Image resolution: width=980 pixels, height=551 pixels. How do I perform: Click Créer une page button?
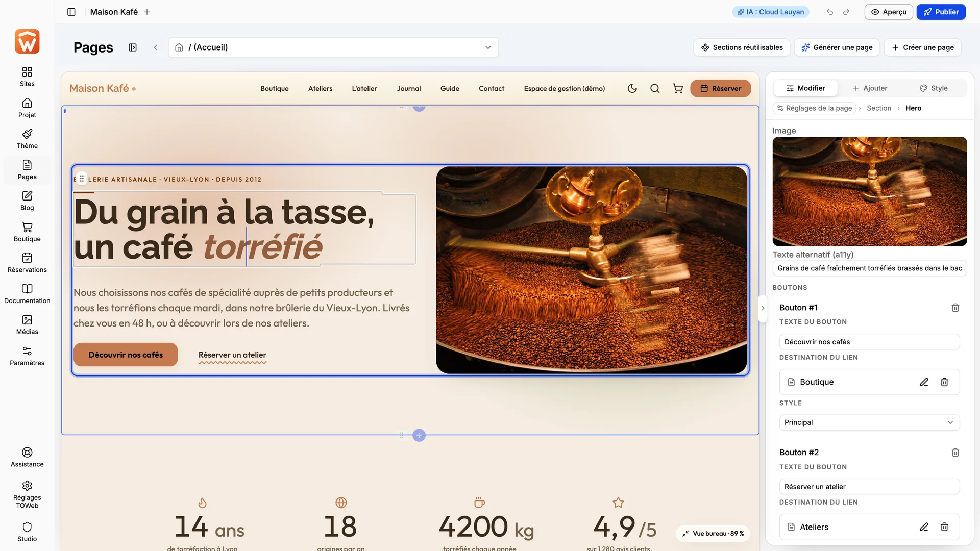point(922,47)
